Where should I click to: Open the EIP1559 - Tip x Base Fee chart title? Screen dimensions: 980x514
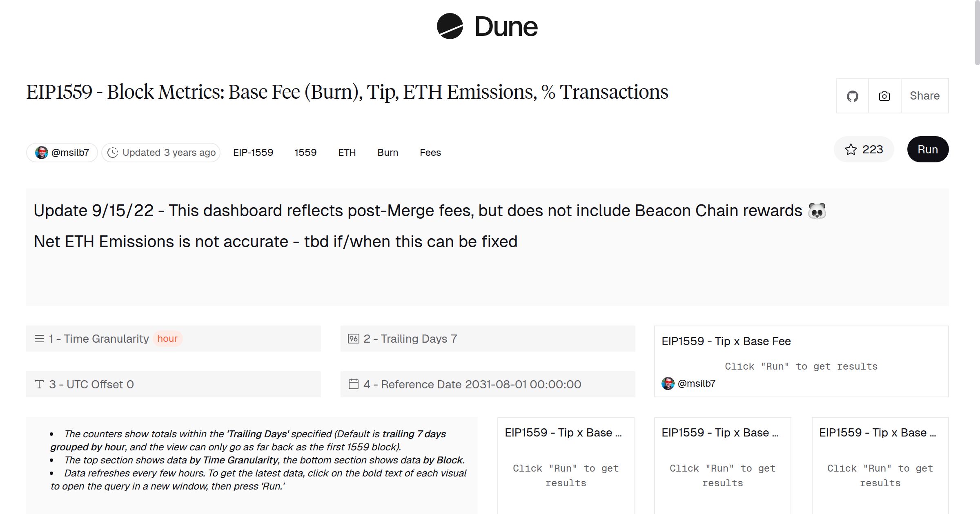click(726, 341)
